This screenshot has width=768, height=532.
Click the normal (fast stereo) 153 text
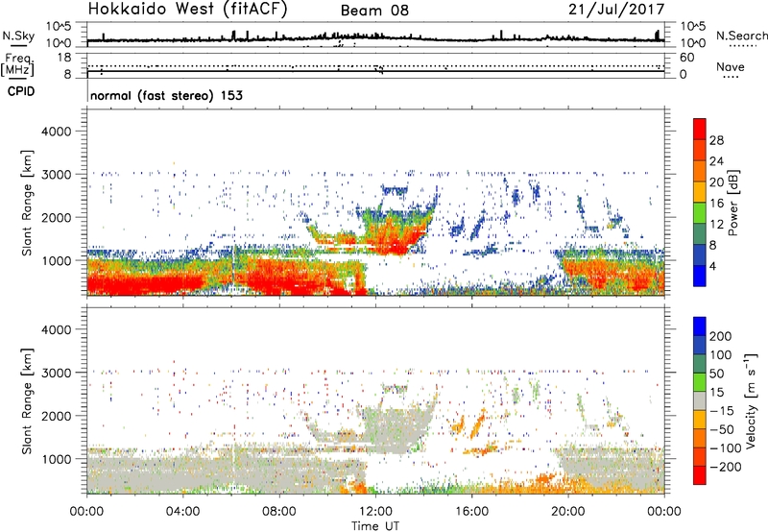pyautogui.click(x=165, y=96)
